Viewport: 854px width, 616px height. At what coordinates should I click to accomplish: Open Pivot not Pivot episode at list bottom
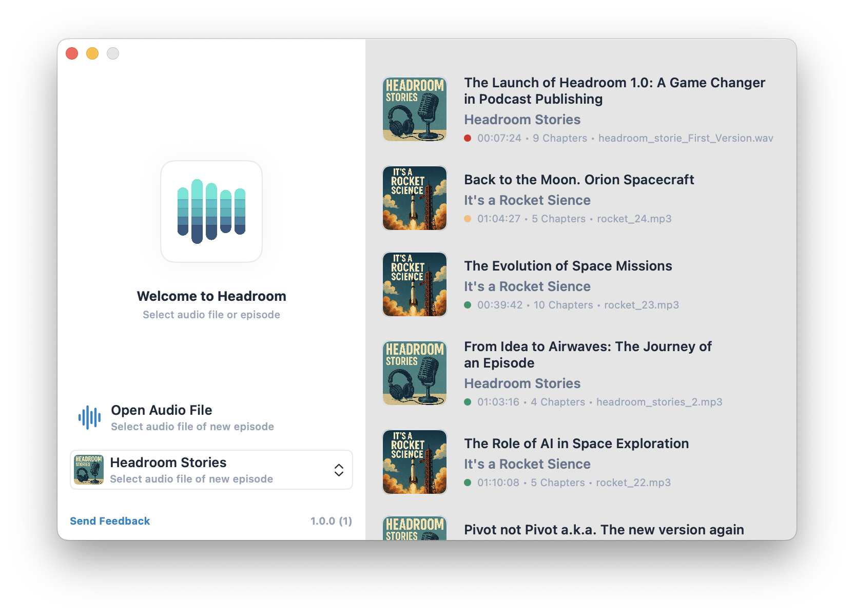[604, 530]
